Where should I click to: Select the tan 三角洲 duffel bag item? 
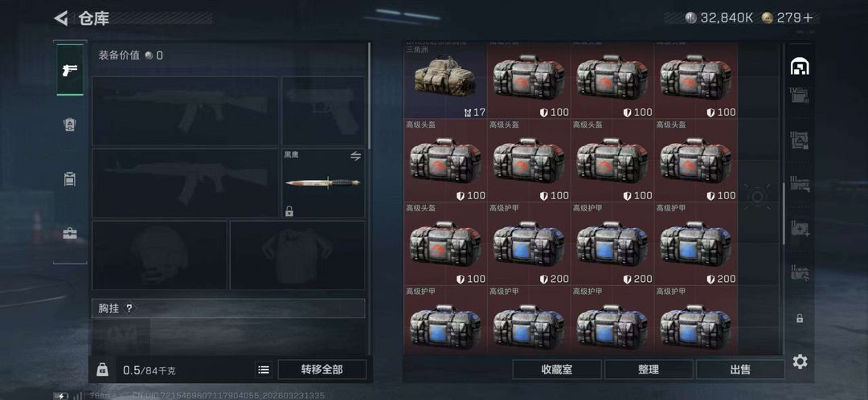pyautogui.click(x=445, y=81)
